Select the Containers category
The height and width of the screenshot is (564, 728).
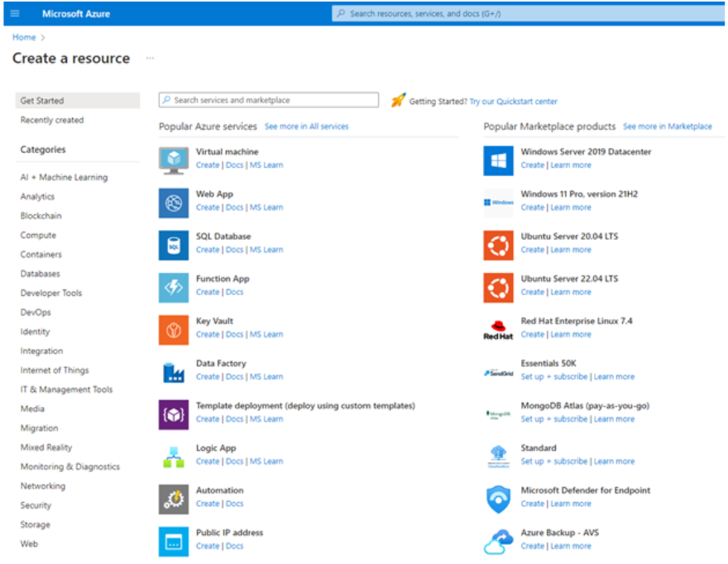coord(41,254)
